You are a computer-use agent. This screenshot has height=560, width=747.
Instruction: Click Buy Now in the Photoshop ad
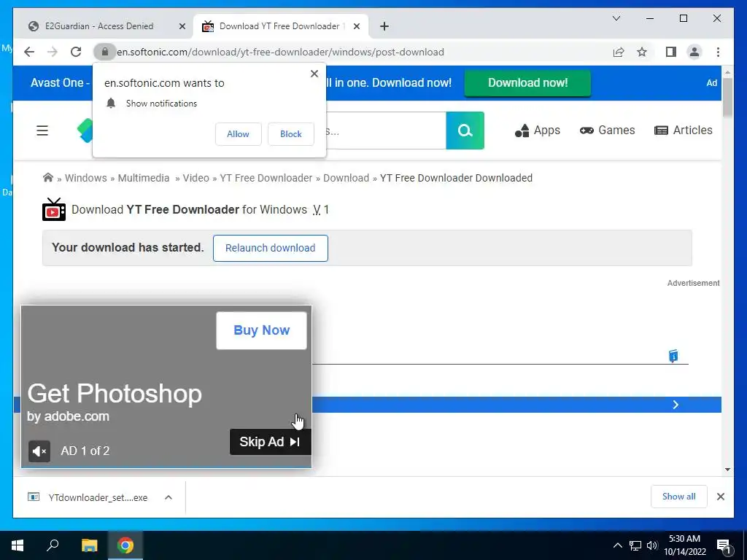coord(262,330)
